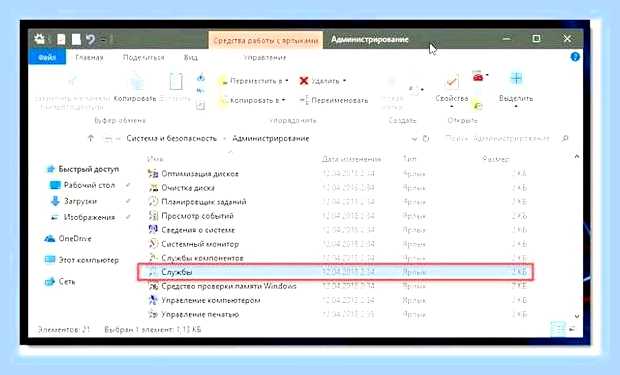
Task: Click the Переименовать button
Action: click(x=334, y=100)
